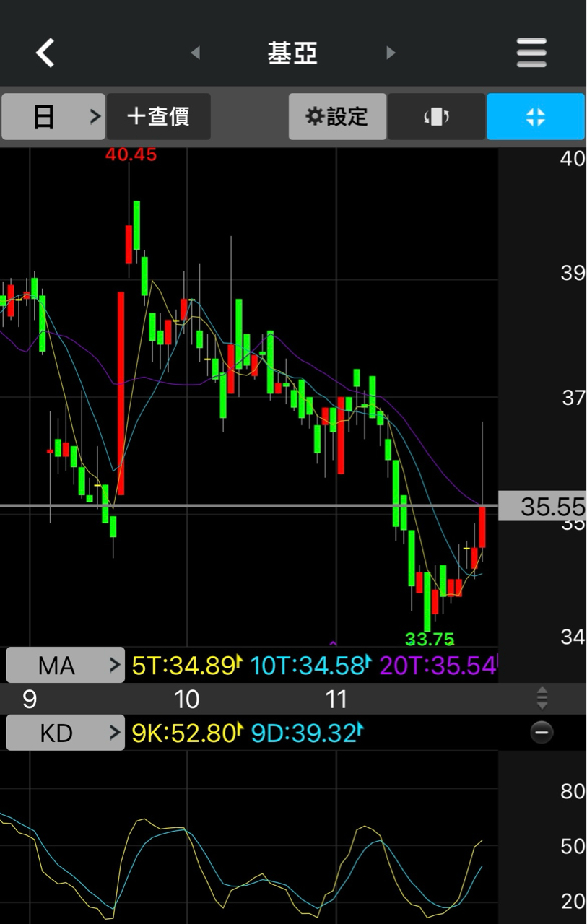Tap month 11 on the time axis
587x924 pixels.
[x=336, y=699]
